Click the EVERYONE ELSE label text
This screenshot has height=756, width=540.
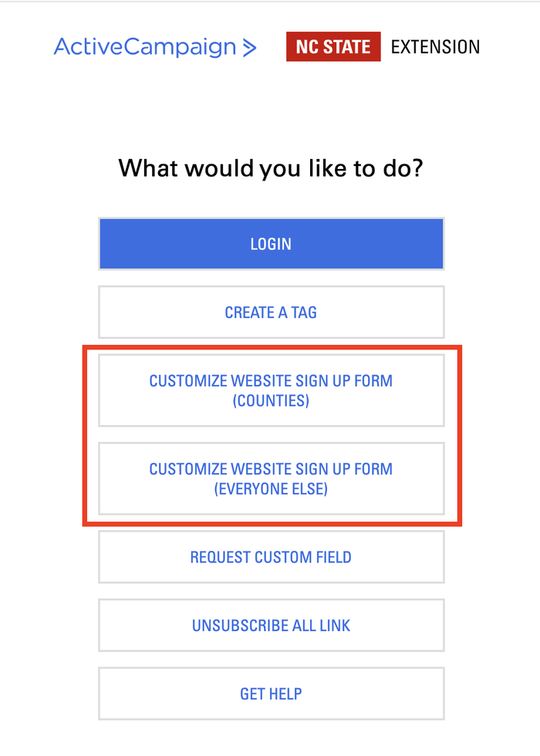271,489
